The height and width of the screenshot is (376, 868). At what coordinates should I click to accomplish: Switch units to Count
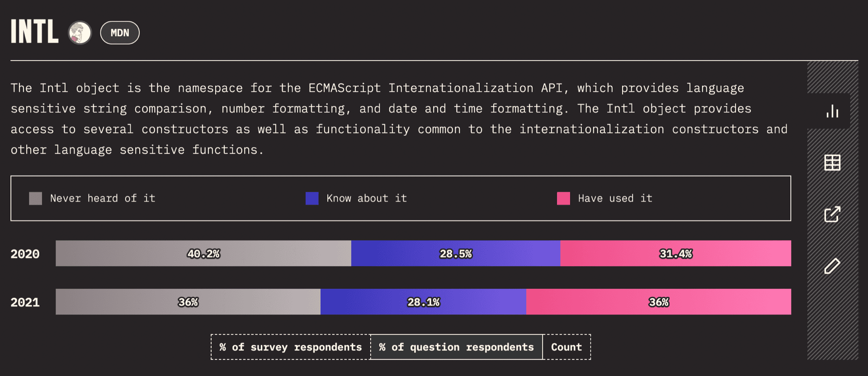click(x=566, y=347)
